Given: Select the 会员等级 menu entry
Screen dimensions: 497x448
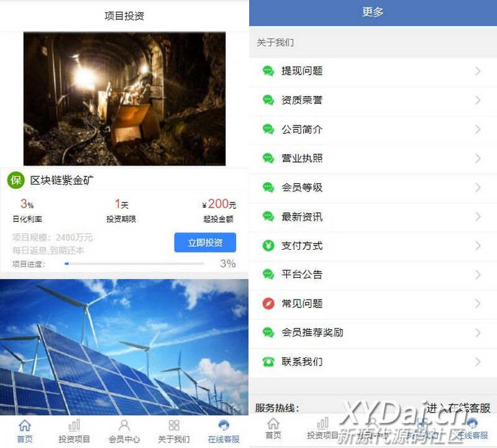Looking at the screenshot, I should click(373, 188).
